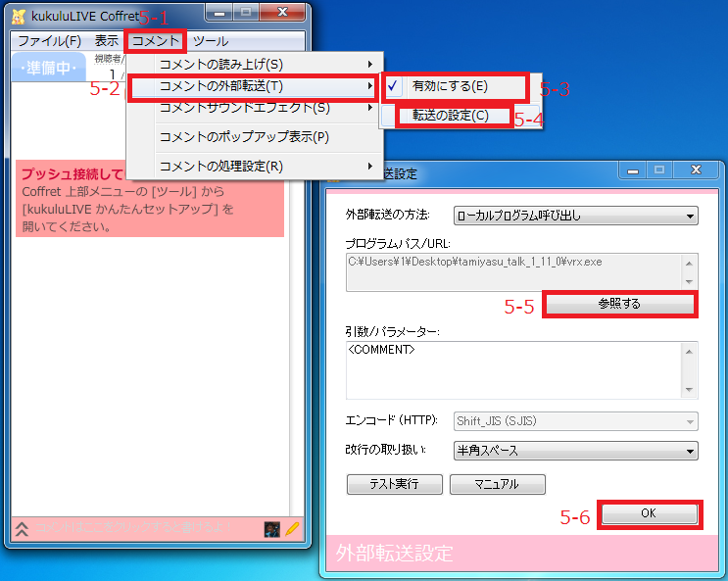Screen dimensions: 728x581
Task: Click the double-chevron expand icon by comment box
Action: [22, 528]
